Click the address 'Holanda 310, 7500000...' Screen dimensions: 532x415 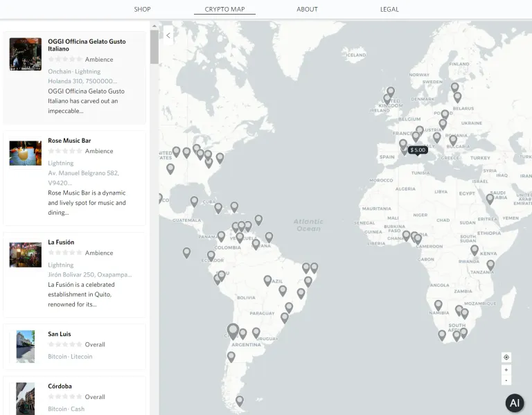tap(82, 81)
